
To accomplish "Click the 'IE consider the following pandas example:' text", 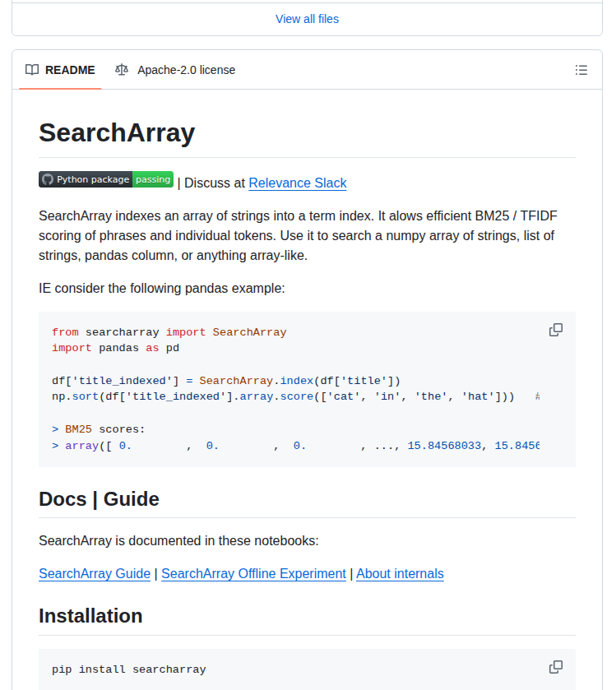I will coord(162,288).
